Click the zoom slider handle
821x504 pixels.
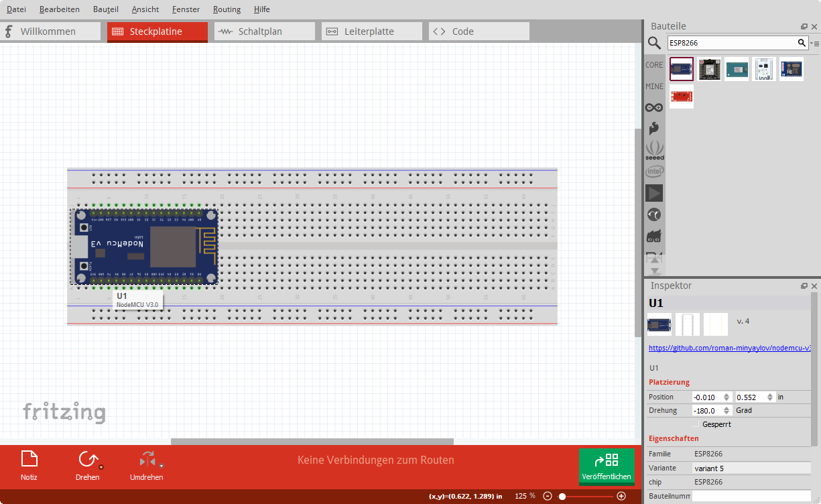click(562, 496)
